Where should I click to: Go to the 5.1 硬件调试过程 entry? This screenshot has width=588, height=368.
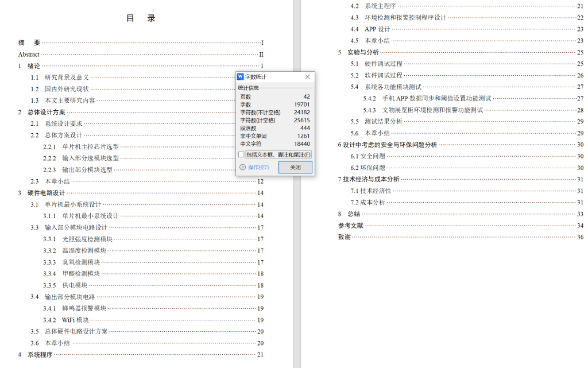pyautogui.click(x=383, y=64)
